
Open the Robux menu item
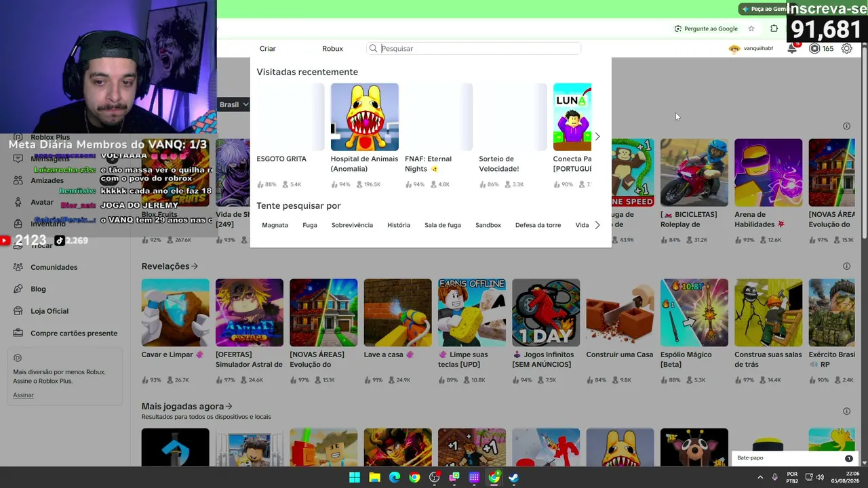[x=332, y=49]
